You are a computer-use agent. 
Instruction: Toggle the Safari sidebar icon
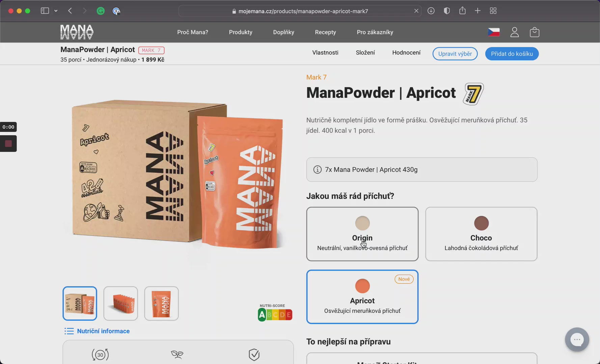tap(45, 11)
